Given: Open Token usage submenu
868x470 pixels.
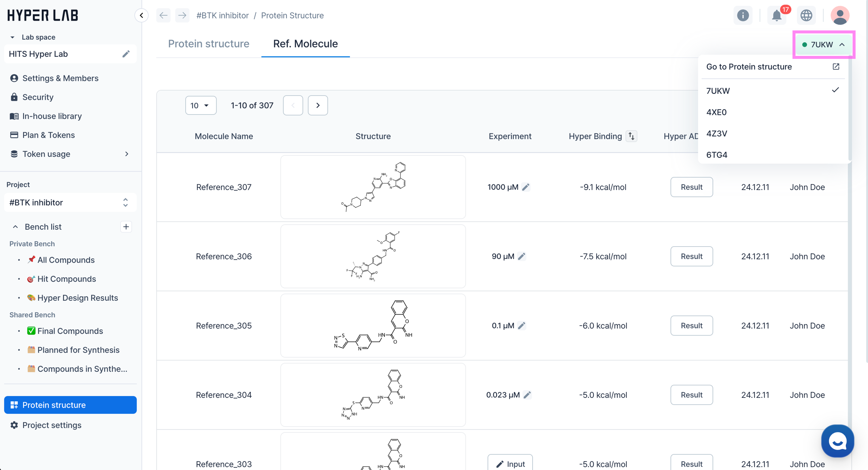Looking at the screenshot, I should coord(127,154).
